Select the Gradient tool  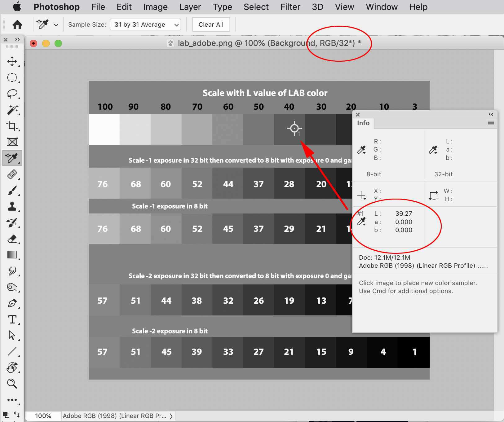click(x=12, y=255)
